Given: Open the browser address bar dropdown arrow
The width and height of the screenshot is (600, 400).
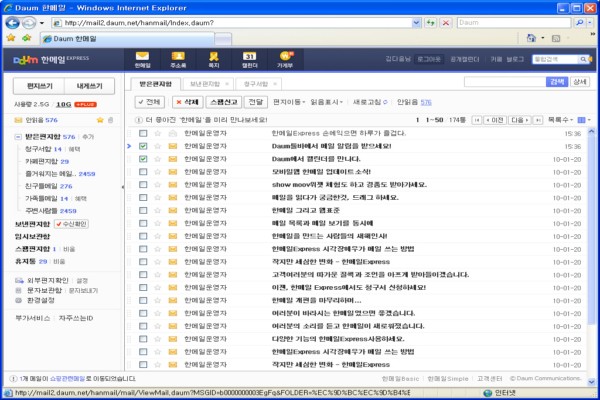Looking at the screenshot, I should (x=416, y=23).
